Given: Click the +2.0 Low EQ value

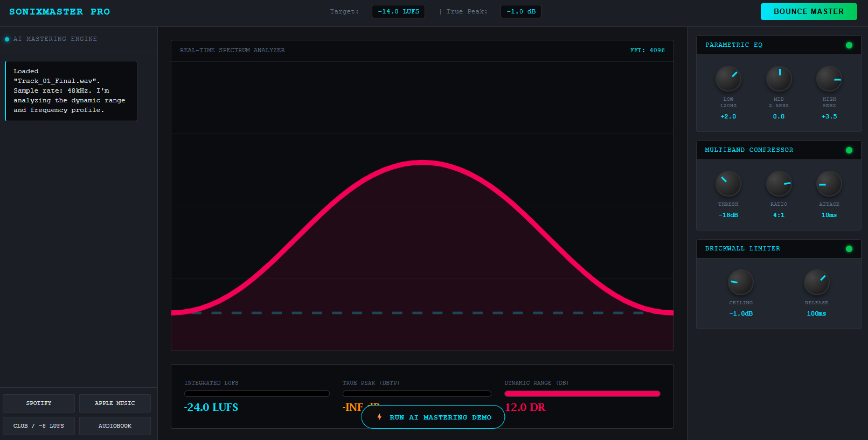Looking at the screenshot, I should [x=728, y=116].
